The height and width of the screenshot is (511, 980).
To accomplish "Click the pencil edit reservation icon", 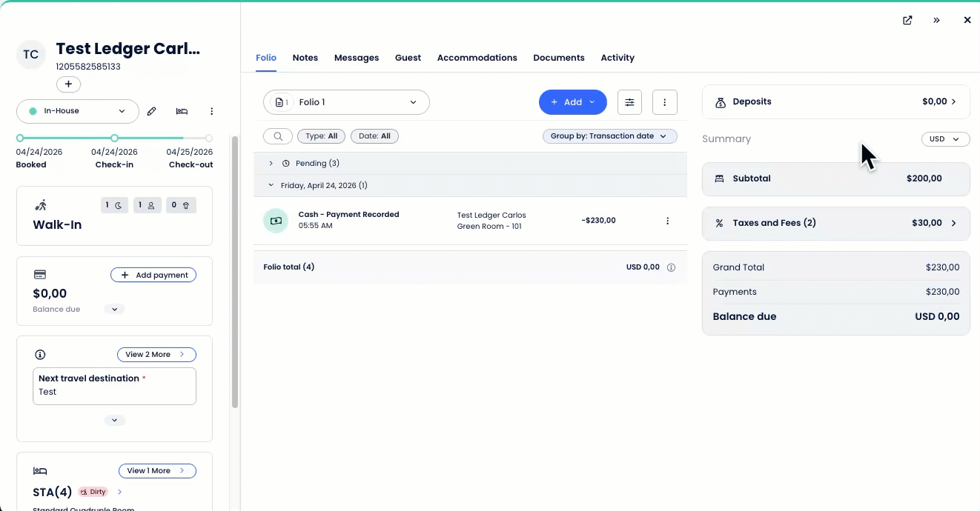I will (151, 111).
